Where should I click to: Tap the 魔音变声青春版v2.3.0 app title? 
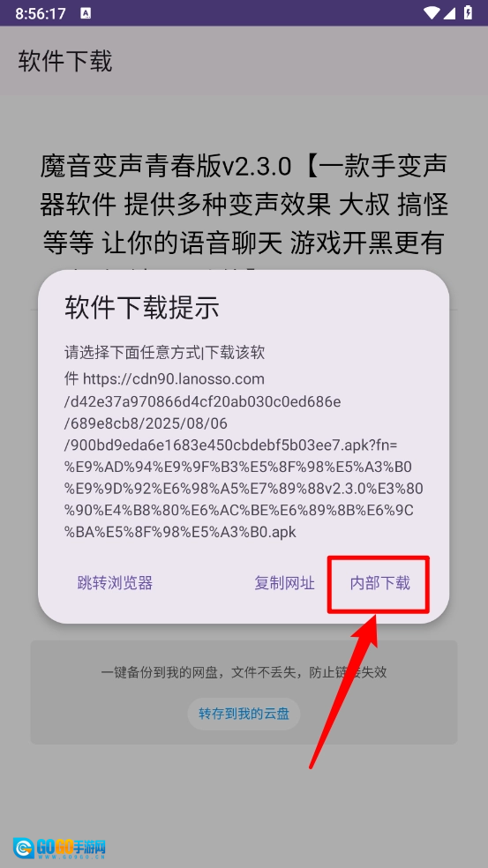[165, 166]
